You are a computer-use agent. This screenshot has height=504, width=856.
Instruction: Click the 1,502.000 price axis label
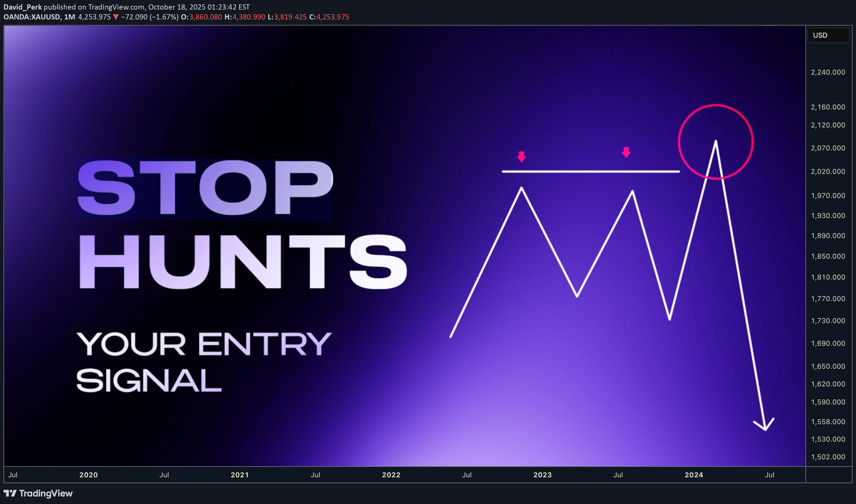pyautogui.click(x=828, y=457)
